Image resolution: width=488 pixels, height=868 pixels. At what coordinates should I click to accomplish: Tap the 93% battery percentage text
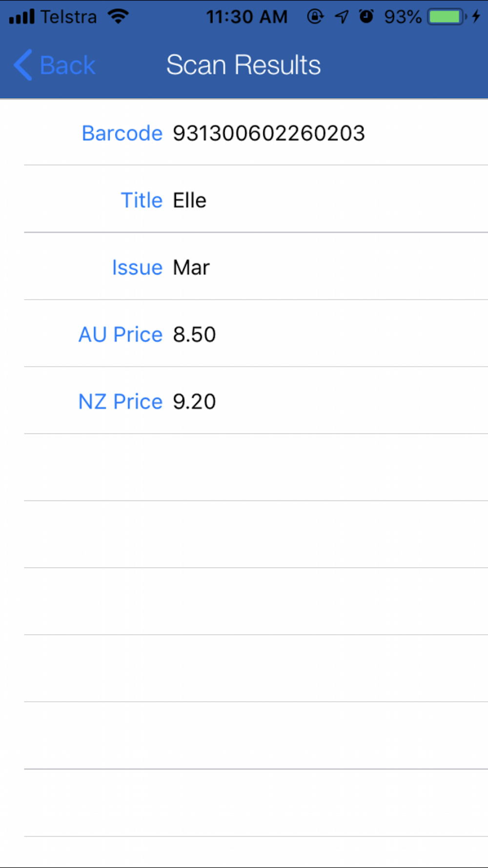403,17
